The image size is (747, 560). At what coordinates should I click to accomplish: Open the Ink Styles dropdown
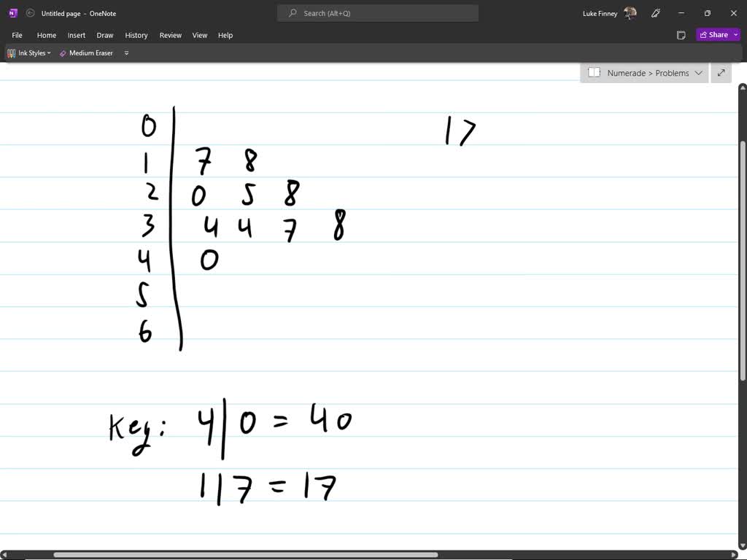coord(29,52)
